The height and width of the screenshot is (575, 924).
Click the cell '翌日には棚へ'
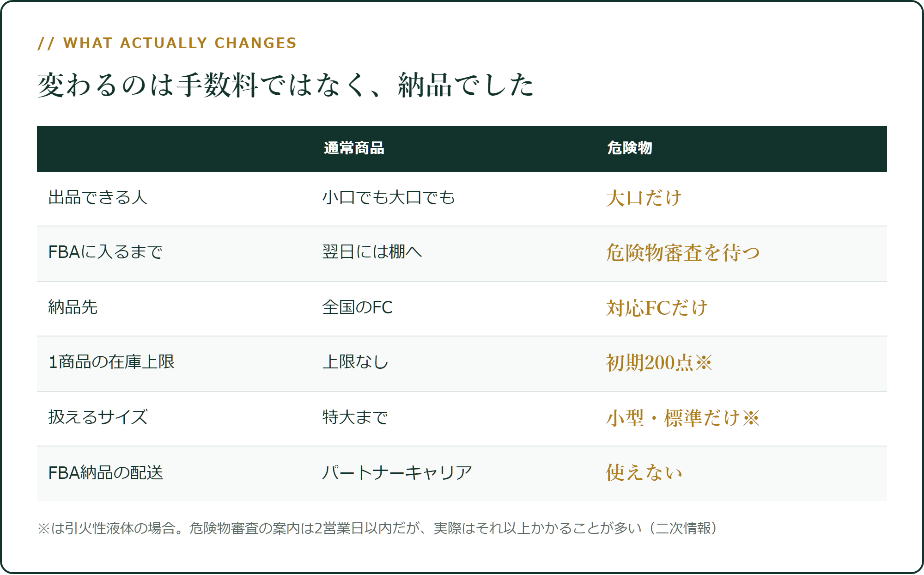372,252
